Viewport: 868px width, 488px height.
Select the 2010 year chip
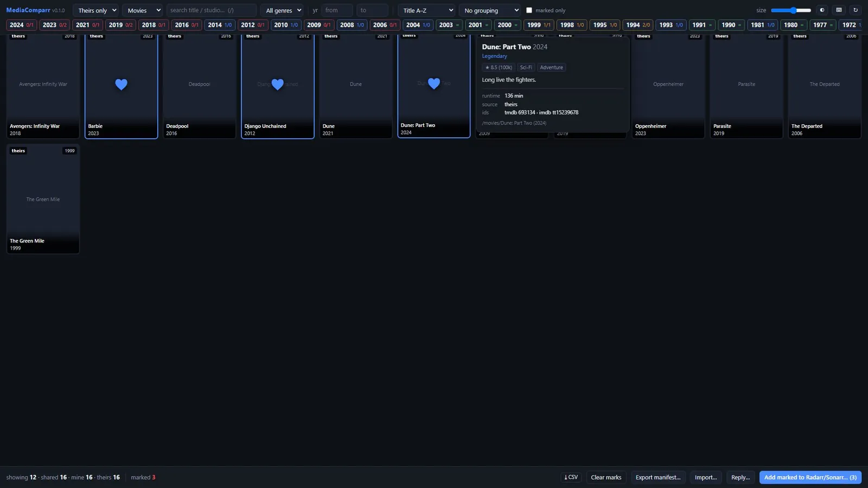(286, 25)
